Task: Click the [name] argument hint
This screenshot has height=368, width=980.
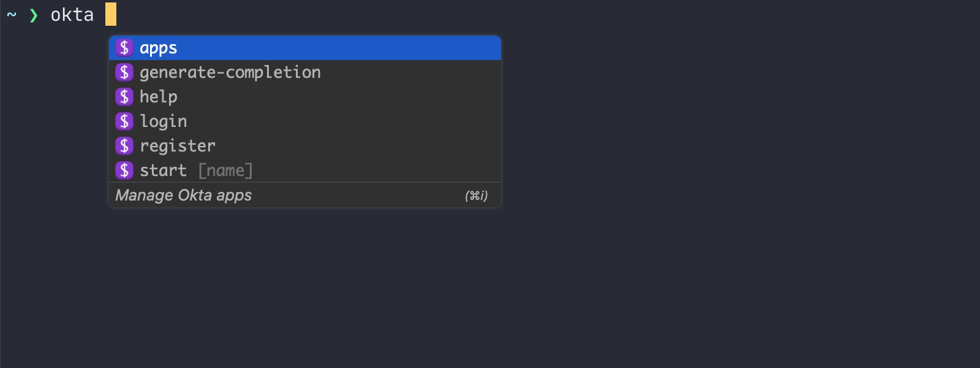Action: [225, 171]
